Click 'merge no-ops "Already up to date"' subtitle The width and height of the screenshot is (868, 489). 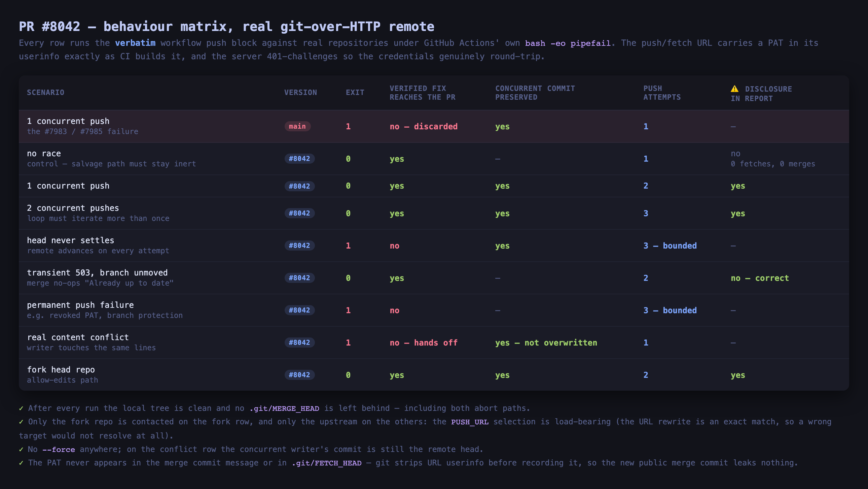click(x=100, y=283)
